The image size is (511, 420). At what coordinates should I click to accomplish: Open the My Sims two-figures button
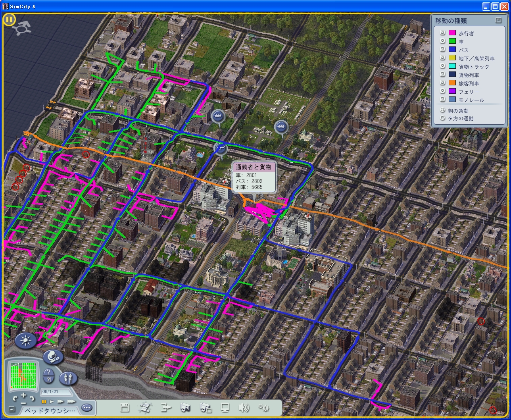click(68, 378)
